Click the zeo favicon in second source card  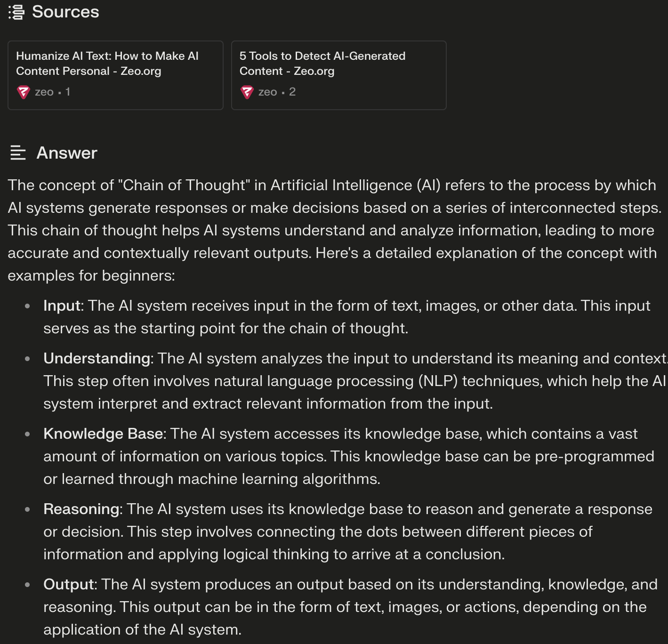coord(247,92)
